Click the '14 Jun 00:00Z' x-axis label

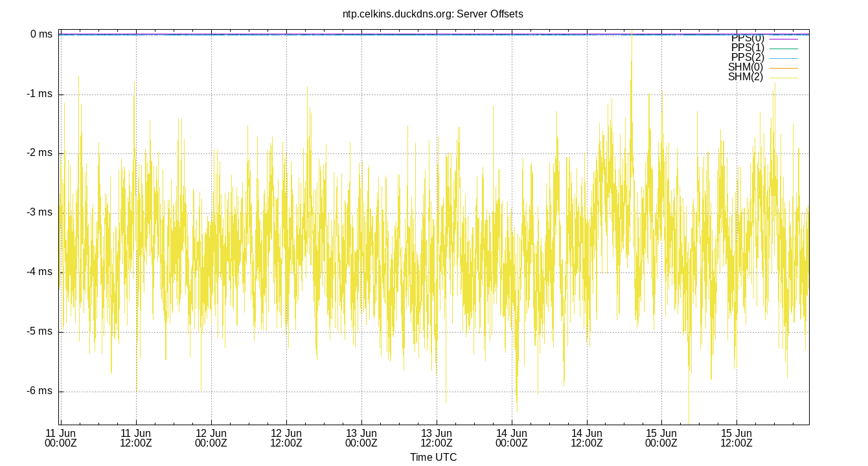tap(512, 438)
